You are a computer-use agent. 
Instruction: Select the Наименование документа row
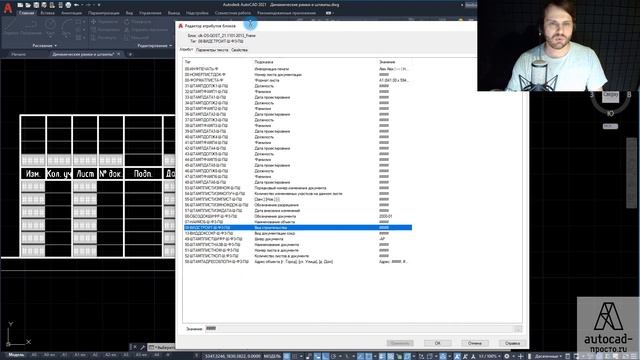pos(298,245)
